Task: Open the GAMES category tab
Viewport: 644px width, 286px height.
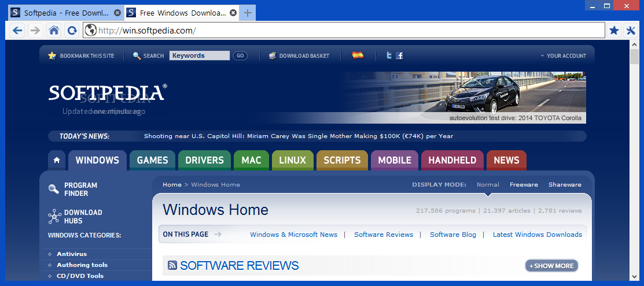Action: pos(152,161)
